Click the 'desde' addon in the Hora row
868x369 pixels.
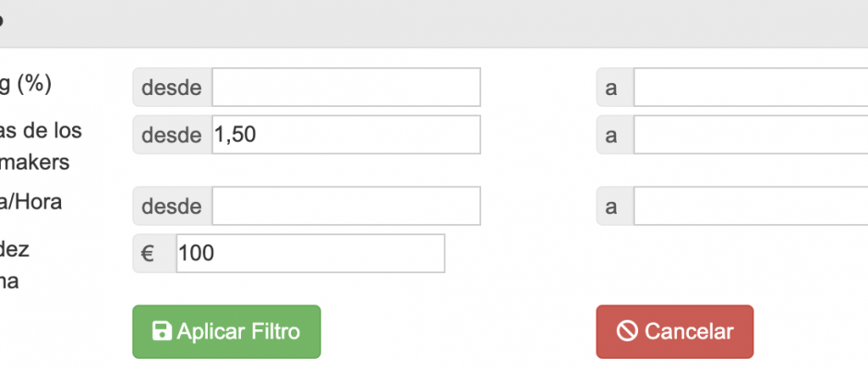point(172,206)
